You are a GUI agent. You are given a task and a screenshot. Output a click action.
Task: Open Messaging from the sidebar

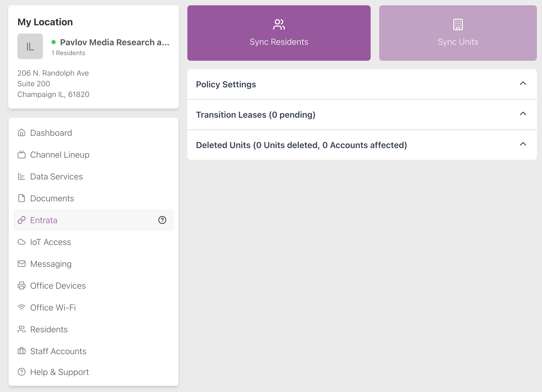(x=94, y=264)
